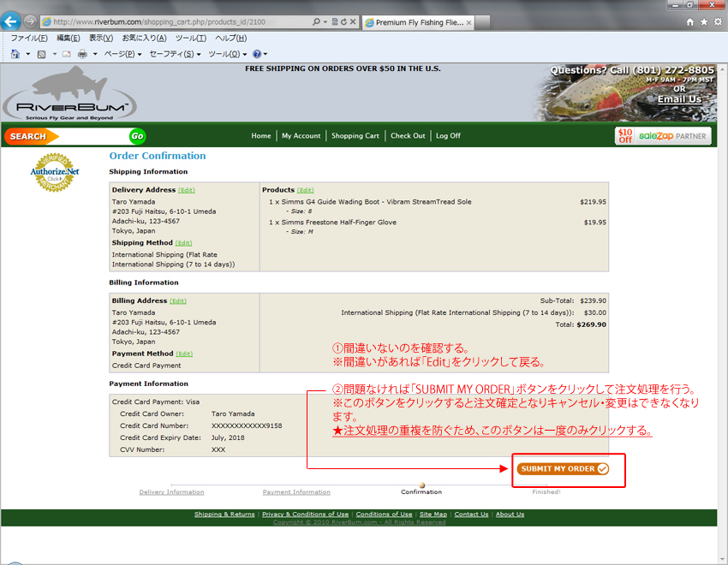Click inside the site search text field
This screenshot has width=728, height=565.
[x=92, y=136]
